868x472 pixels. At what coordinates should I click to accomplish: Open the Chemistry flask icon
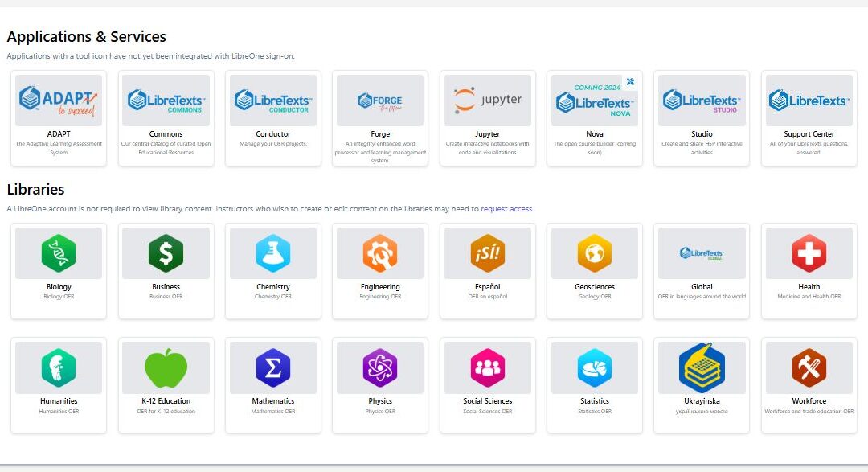tap(273, 253)
